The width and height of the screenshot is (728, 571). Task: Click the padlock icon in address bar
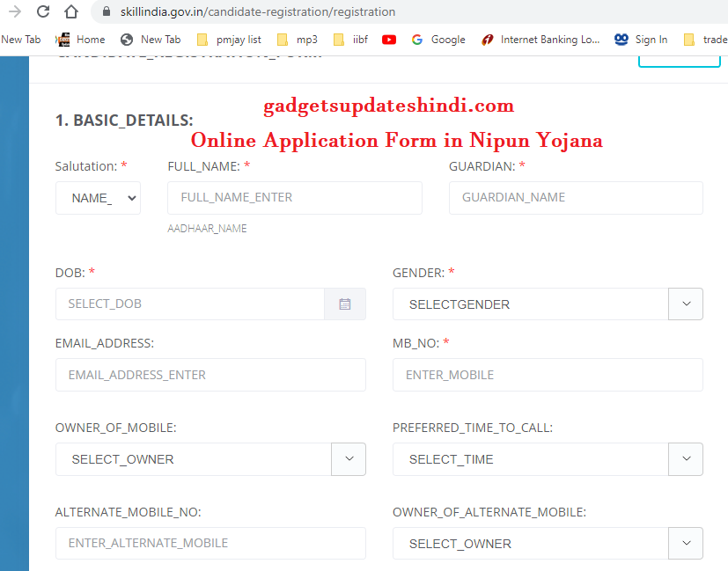(x=106, y=12)
